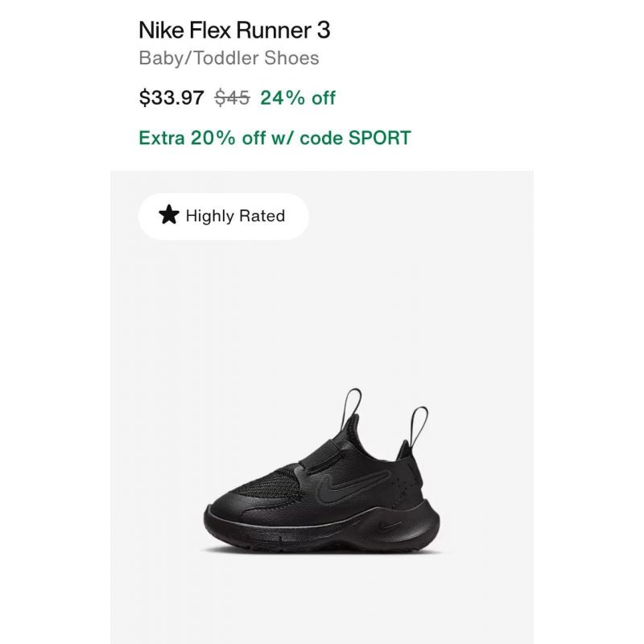This screenshot has height=644, width=644.
Task: Click the perforated heel panel of the shoe
Action: point(409,478)
